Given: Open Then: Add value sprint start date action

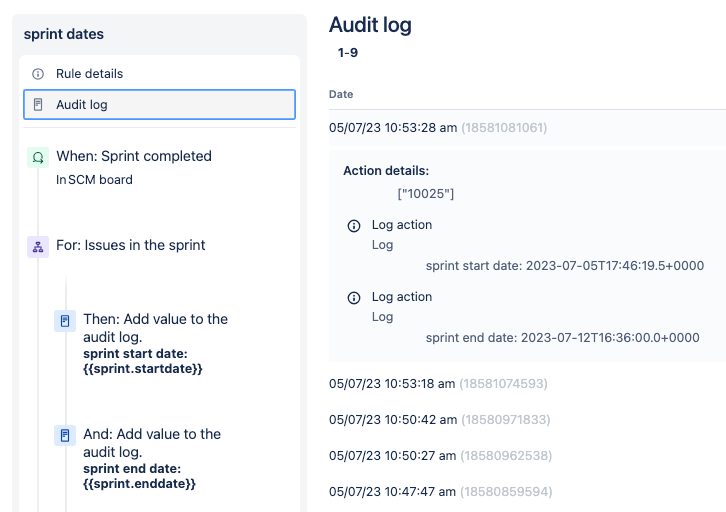Looking at the screenshot, I should coord(156,343).
